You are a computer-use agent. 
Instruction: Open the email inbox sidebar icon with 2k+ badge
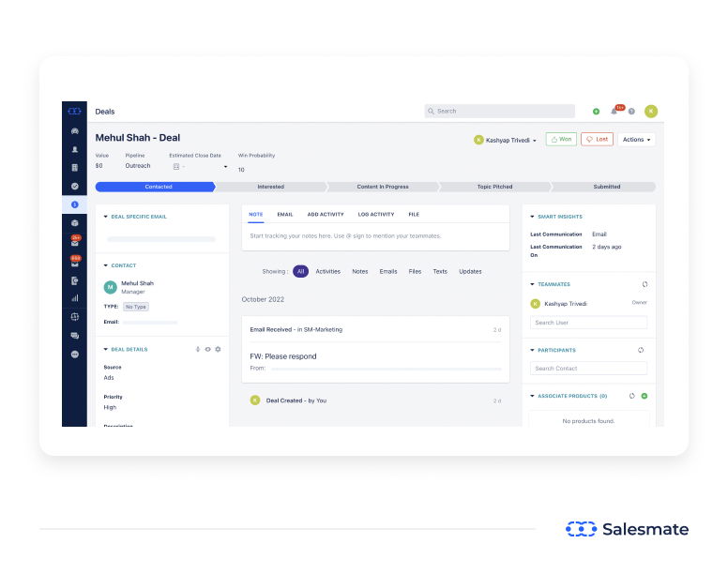(x=75, y=241)
